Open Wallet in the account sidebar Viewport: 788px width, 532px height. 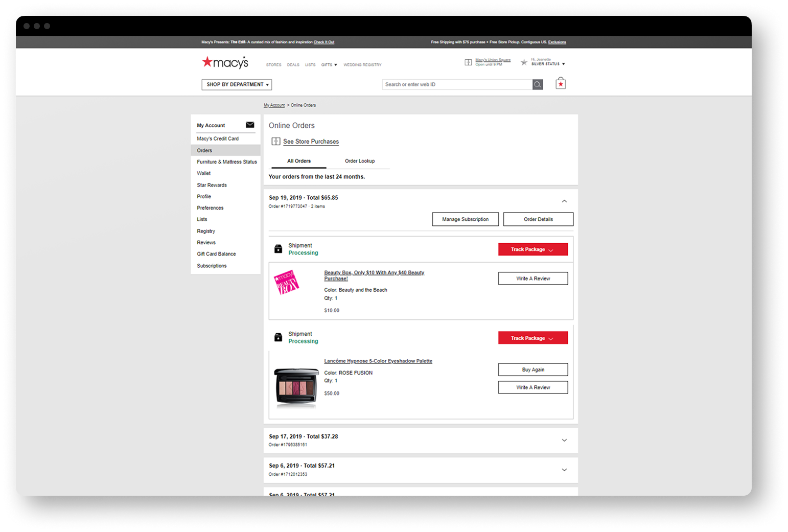pyautogui.click(x=204, y=173)
